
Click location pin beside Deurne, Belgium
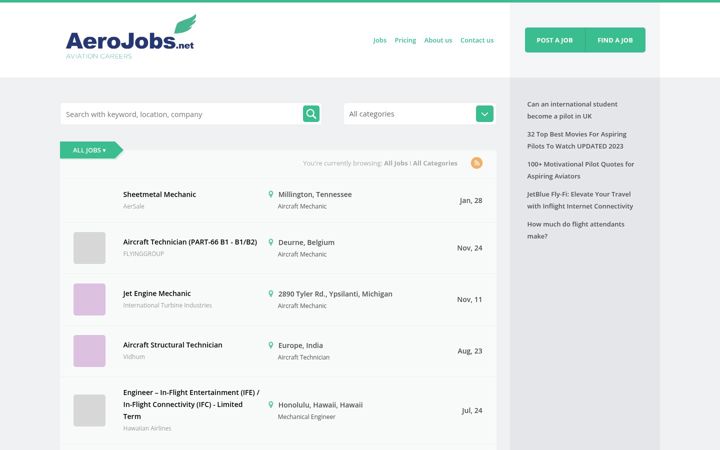270,242
